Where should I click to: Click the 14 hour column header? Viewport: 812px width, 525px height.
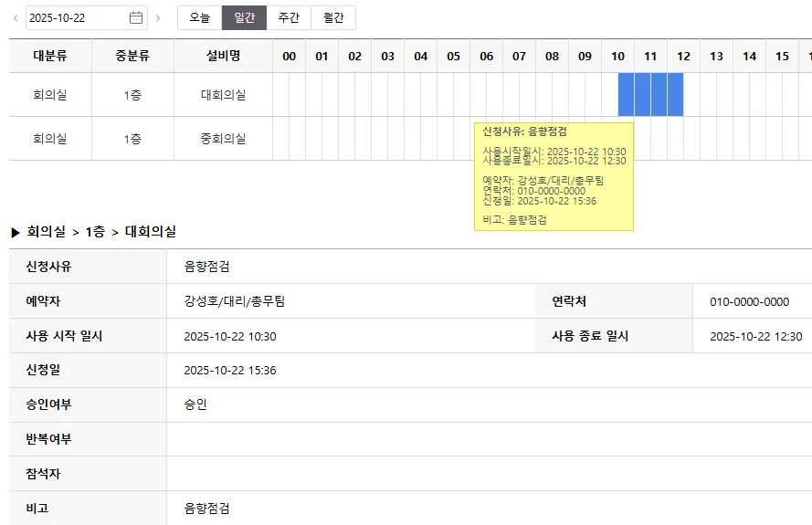[x=749, y=56]
